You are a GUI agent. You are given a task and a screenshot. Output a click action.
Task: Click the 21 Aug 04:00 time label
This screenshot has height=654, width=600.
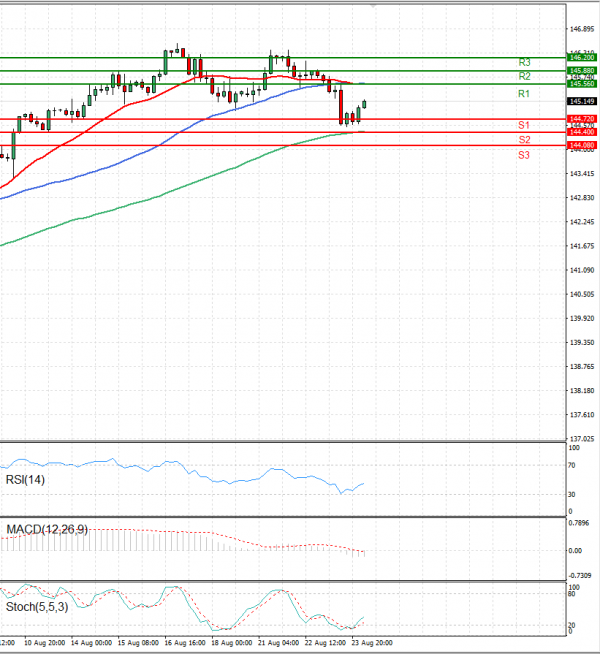coord(278,643)
